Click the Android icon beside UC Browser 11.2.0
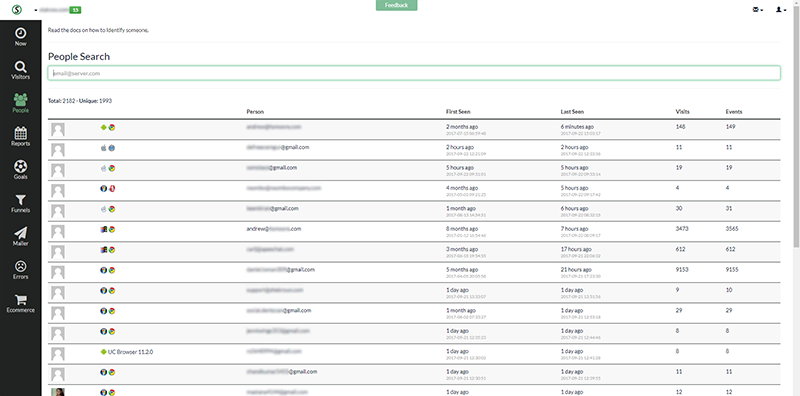Screen dimensions: 800x396 pyautogui.click(x=104, y=352)
